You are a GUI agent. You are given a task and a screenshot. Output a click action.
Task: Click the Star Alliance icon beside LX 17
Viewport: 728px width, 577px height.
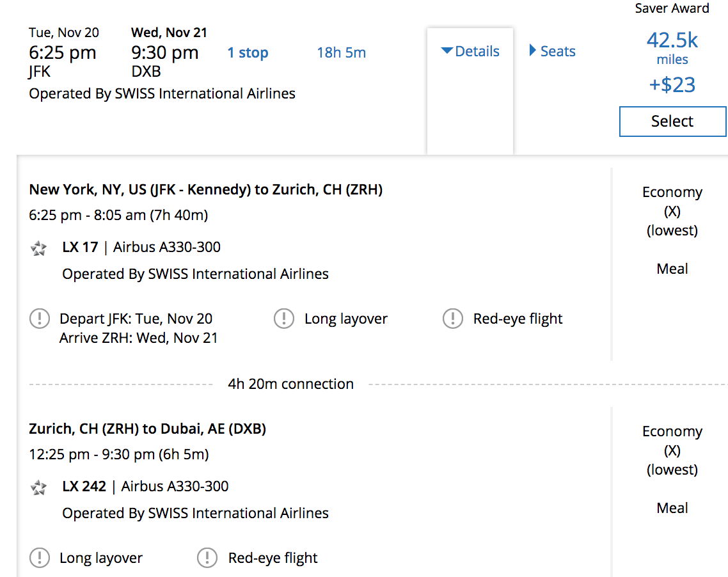pos(39,248)
